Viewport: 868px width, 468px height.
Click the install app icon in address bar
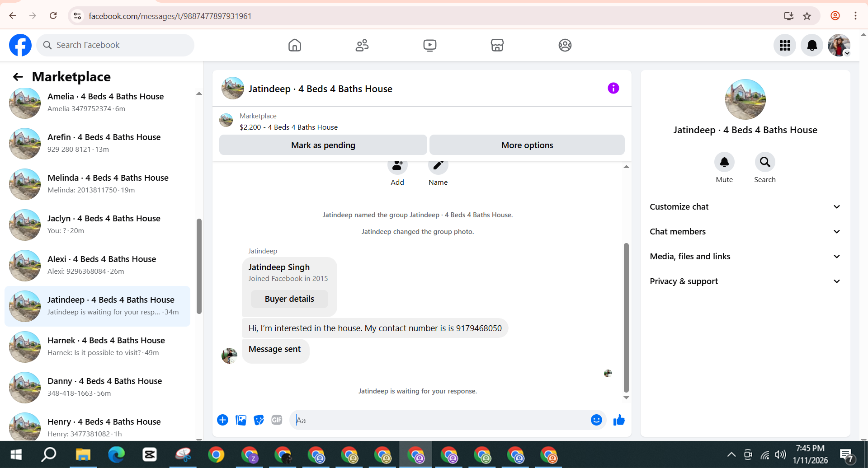(789, 16)
